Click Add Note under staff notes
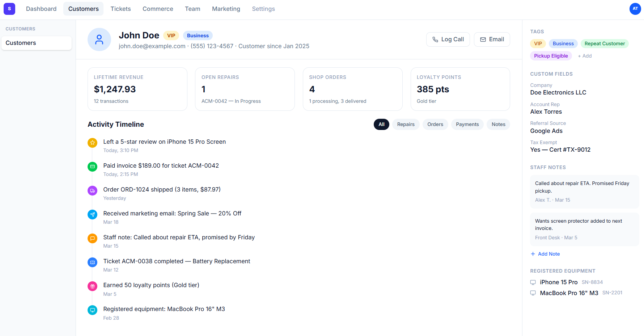This screenshot has width=644, height=336. tap(545, 254)
